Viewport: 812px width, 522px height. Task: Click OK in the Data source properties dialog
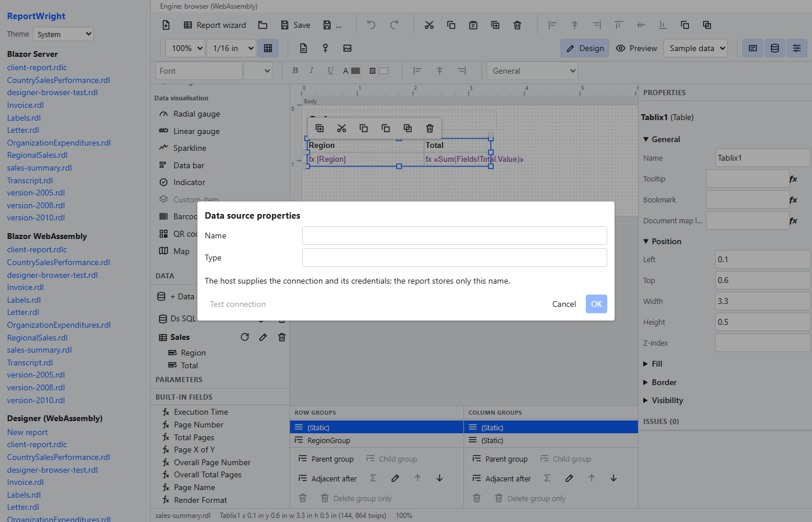pos(596,304)
